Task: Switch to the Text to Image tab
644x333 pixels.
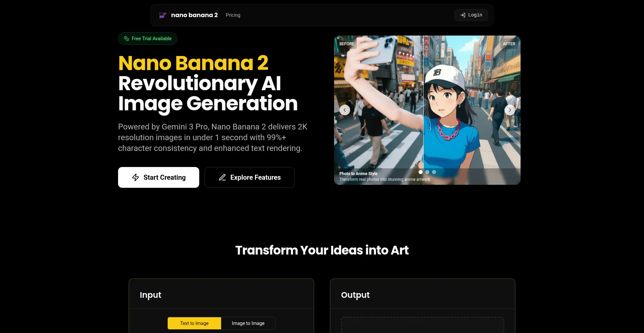Action: pos(194,323)
